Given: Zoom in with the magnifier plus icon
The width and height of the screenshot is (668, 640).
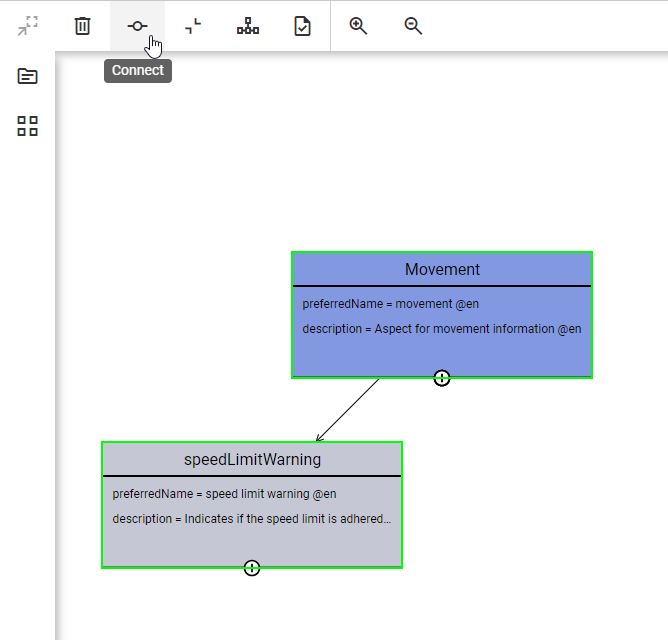Looking at the screenshot, I should tap(358, 26).
